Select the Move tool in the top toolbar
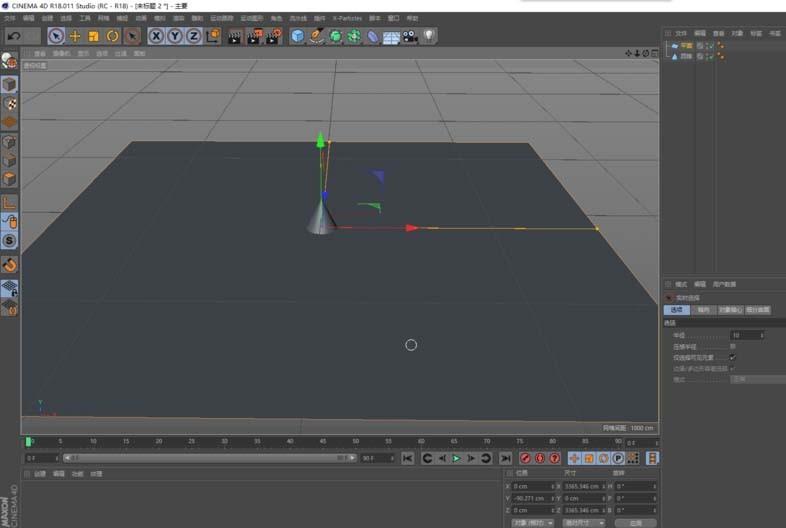The width and height of the screenshot is (786, 528). 75,36
